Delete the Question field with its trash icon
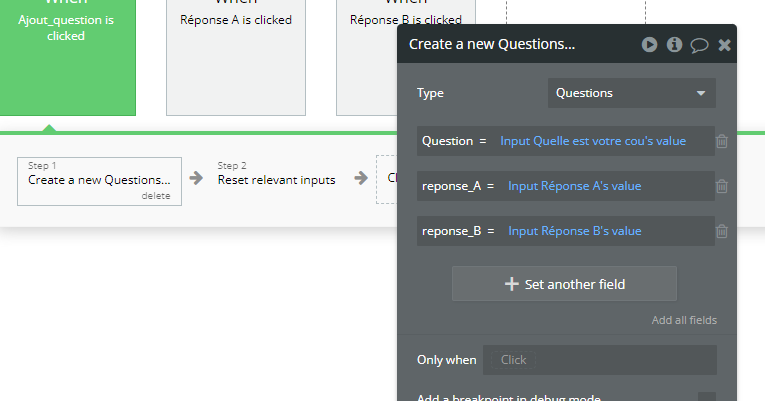The height and width of the screenshot is (401, 765). click(x=722, y=141)
